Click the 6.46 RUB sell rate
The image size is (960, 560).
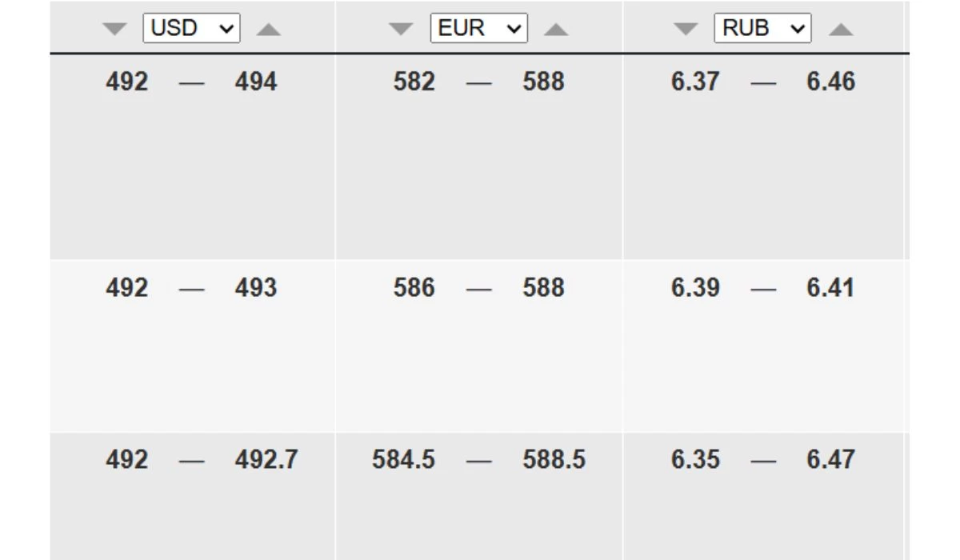pos(830,82)
